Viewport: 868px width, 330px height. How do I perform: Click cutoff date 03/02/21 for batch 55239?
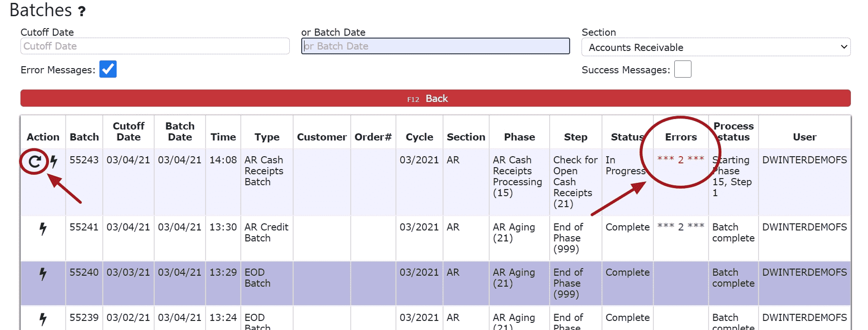[x=128, y=318]
